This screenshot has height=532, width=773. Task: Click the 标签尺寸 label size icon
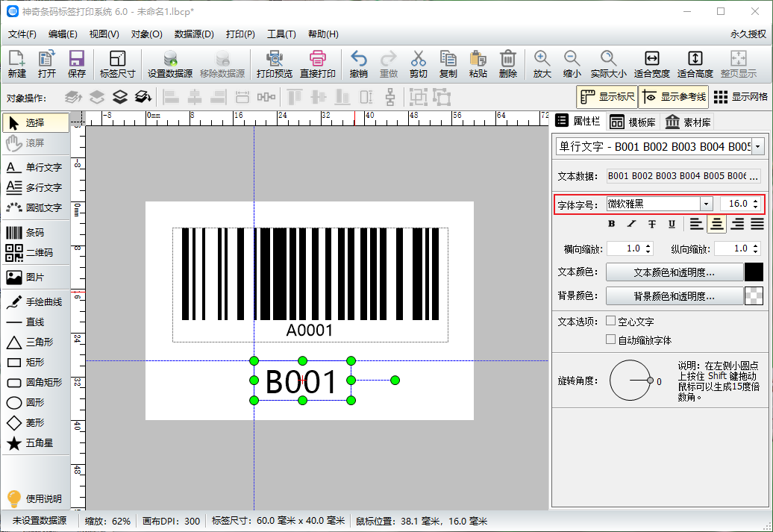pyautogui.click(x=117, y=64)
